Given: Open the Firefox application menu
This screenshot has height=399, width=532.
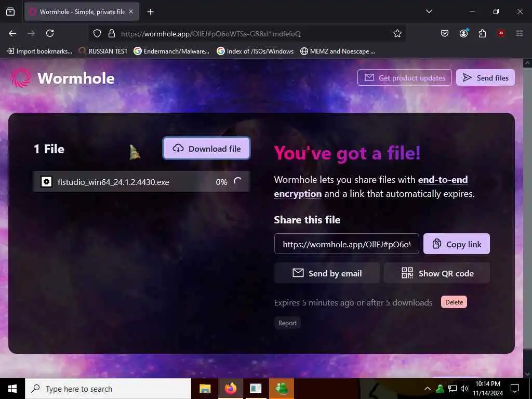Looking at the screenshot, I should click(519, 33).
